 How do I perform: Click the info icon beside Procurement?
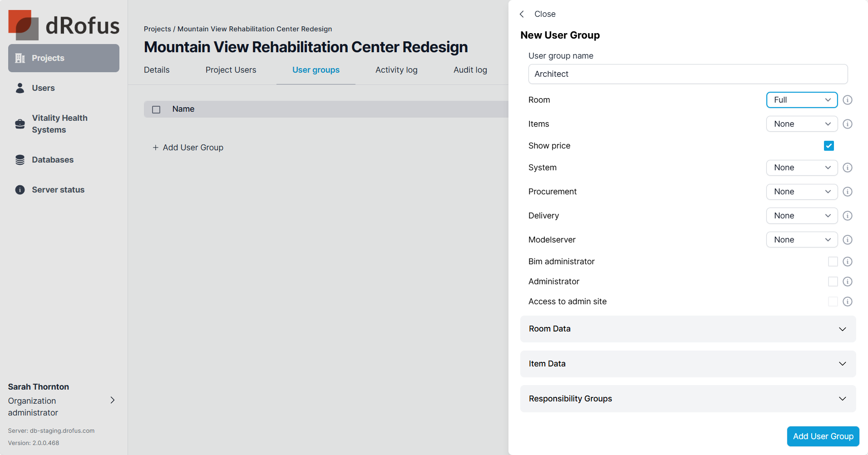pos(847,192)
